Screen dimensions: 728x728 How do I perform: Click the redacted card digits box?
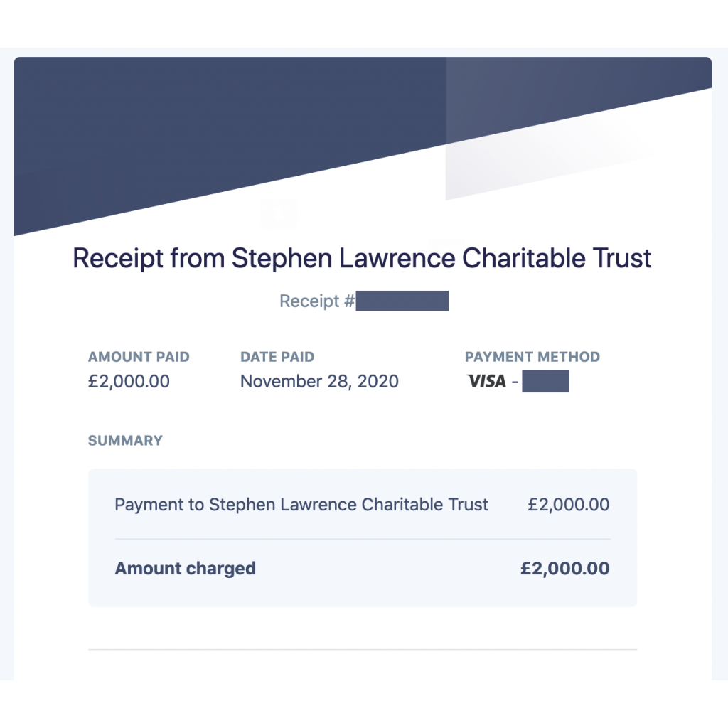click(545, 381)
